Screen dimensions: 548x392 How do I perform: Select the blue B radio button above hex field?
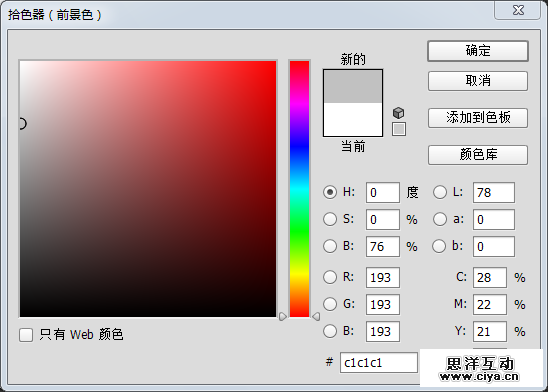330,331
